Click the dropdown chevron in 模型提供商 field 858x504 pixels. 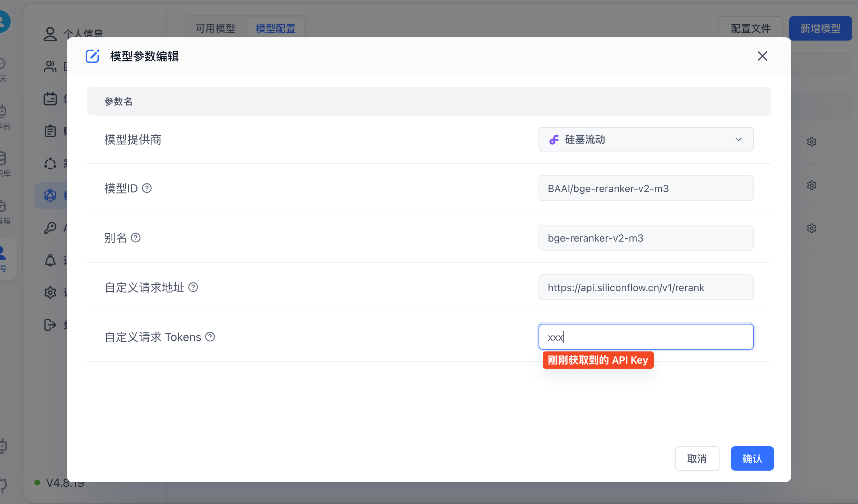click(x=738, y=139)
